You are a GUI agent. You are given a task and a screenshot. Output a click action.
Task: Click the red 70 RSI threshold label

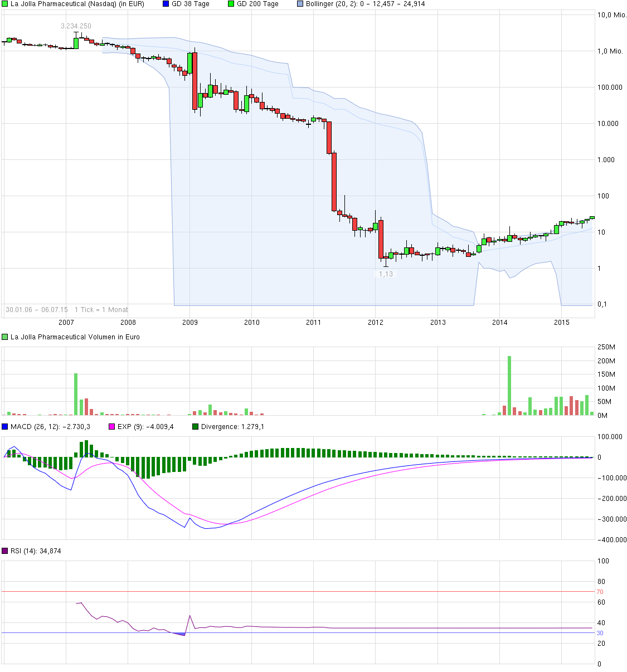(x=600, y=592)
